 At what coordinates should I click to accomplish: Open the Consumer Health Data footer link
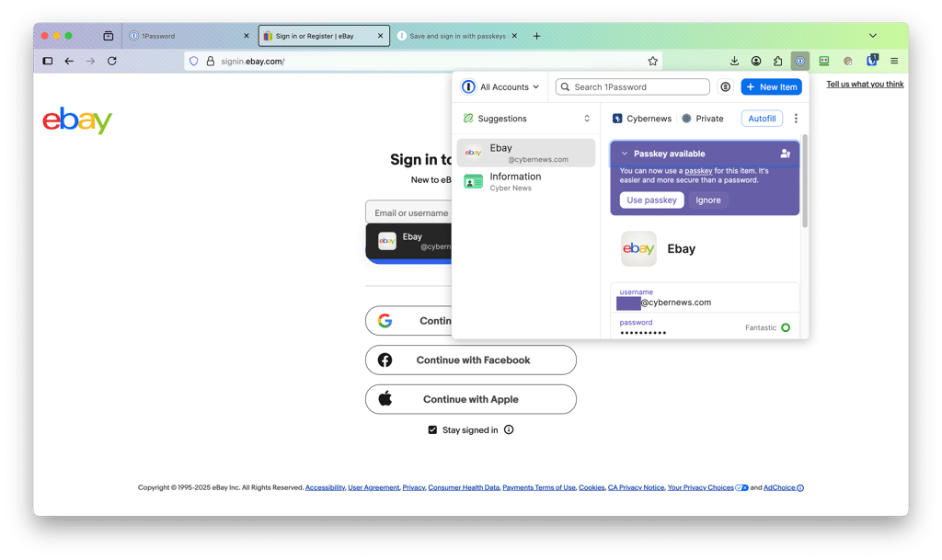pos(464,487)
